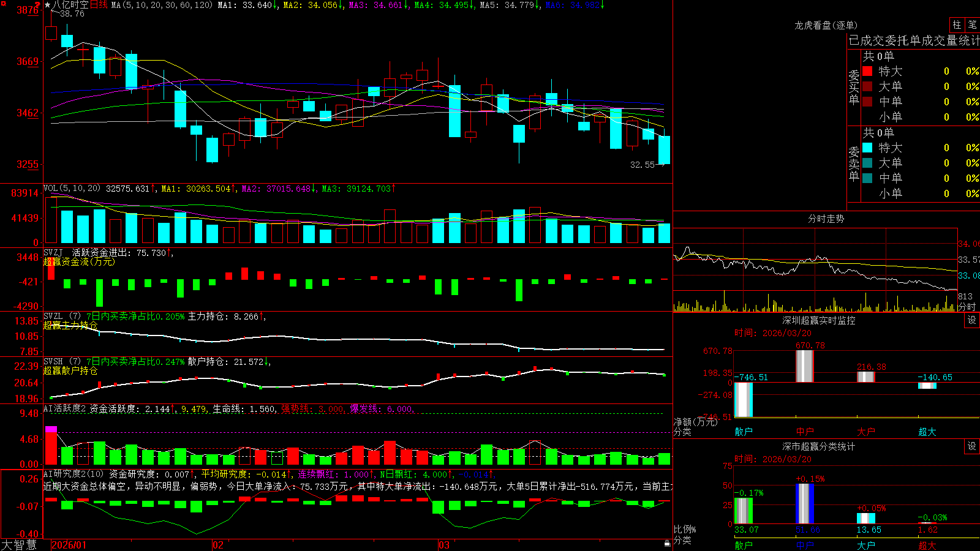
Task: Click the 超赢主力持仓 legend label
Action: (x=70, y=325)
